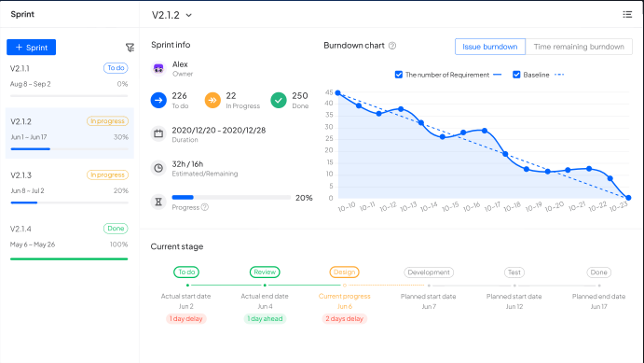Click the Burndown chart help question icon
Screen dimensions: 644x363
[392, 46]
